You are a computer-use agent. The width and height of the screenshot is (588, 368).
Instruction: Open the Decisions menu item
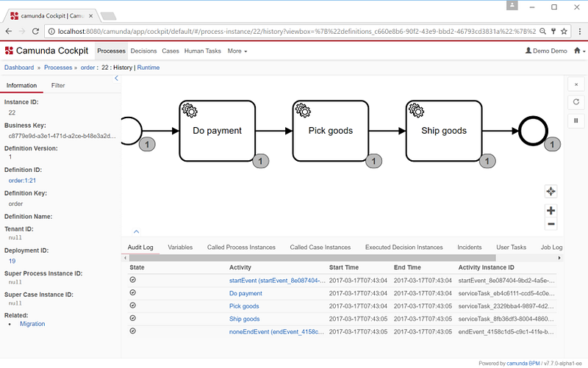[x=143, y=51]
